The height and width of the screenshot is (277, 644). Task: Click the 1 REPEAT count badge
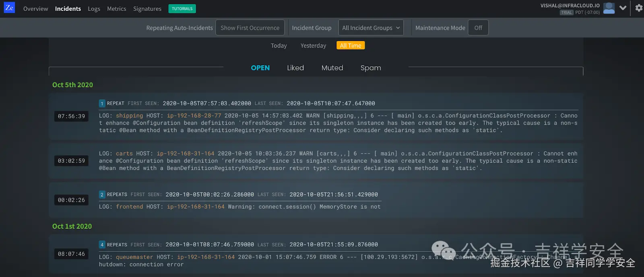(x=102, y=103)
